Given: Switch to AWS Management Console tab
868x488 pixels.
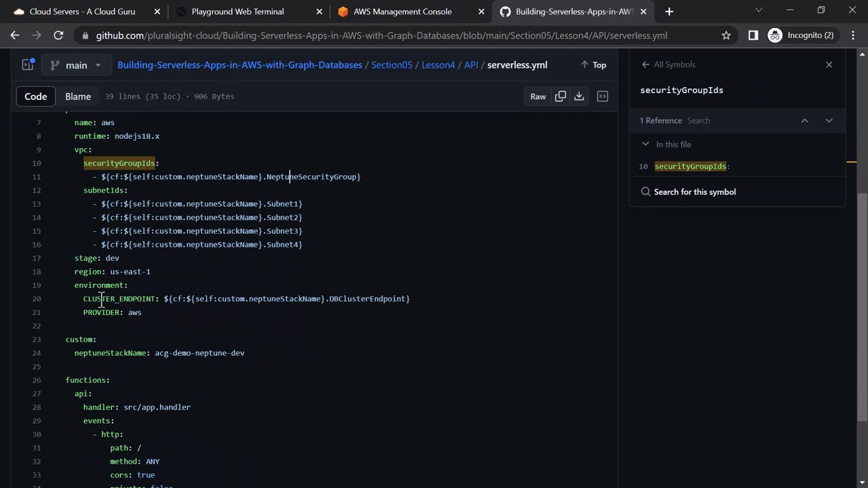Looking at the screenshot, I should pos(402,12).
